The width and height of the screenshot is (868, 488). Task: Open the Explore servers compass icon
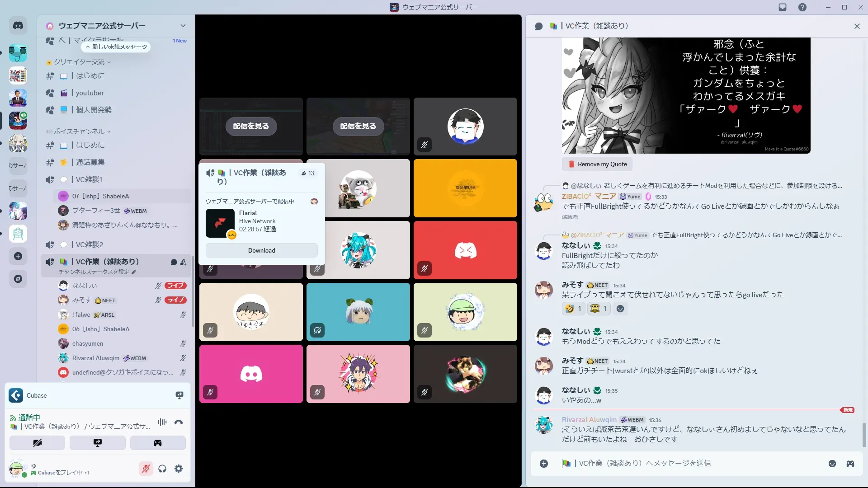[x=18, y=279]
